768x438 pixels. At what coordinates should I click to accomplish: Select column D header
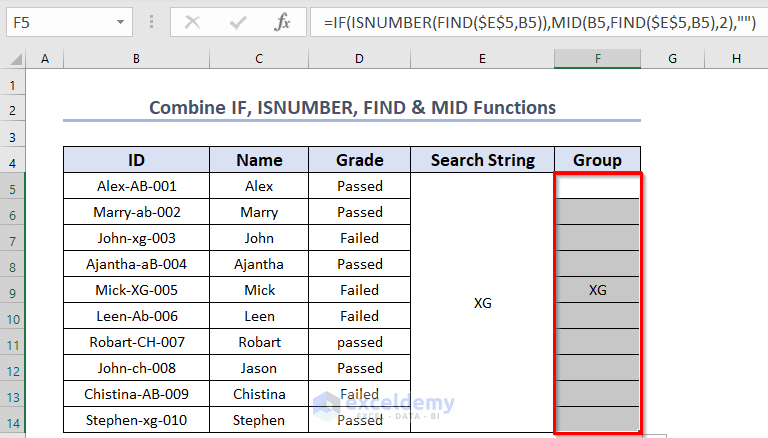click(359, 60)
